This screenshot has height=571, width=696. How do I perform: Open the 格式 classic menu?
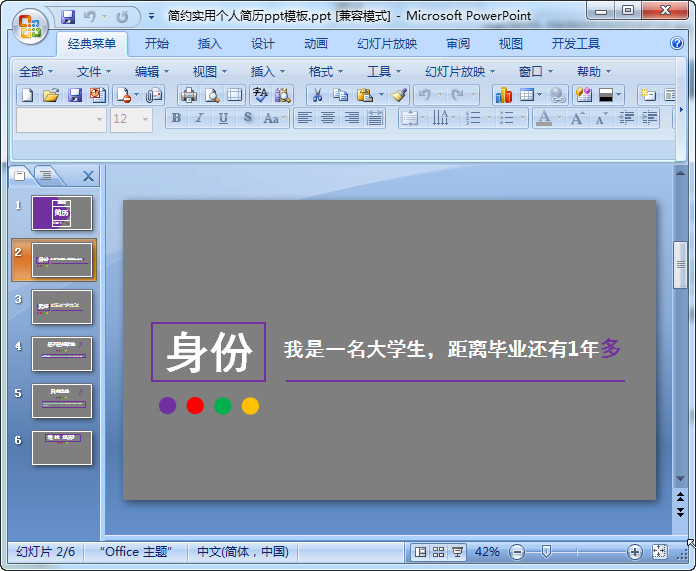coord(326,71)
